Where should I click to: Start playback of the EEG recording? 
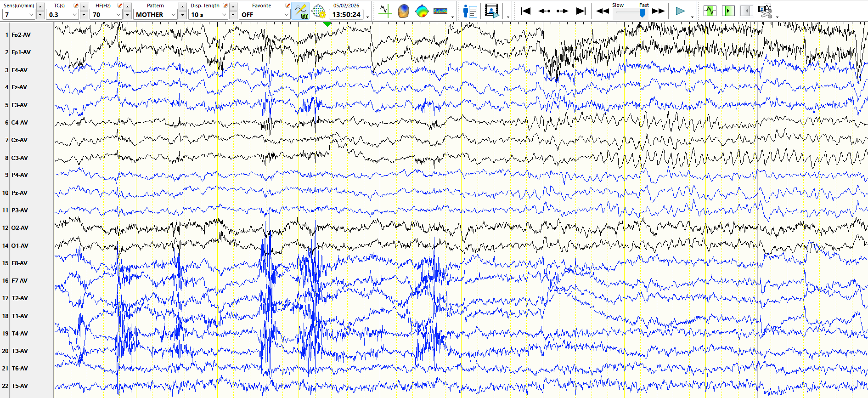pyautogui.click(x=680, y=11)
